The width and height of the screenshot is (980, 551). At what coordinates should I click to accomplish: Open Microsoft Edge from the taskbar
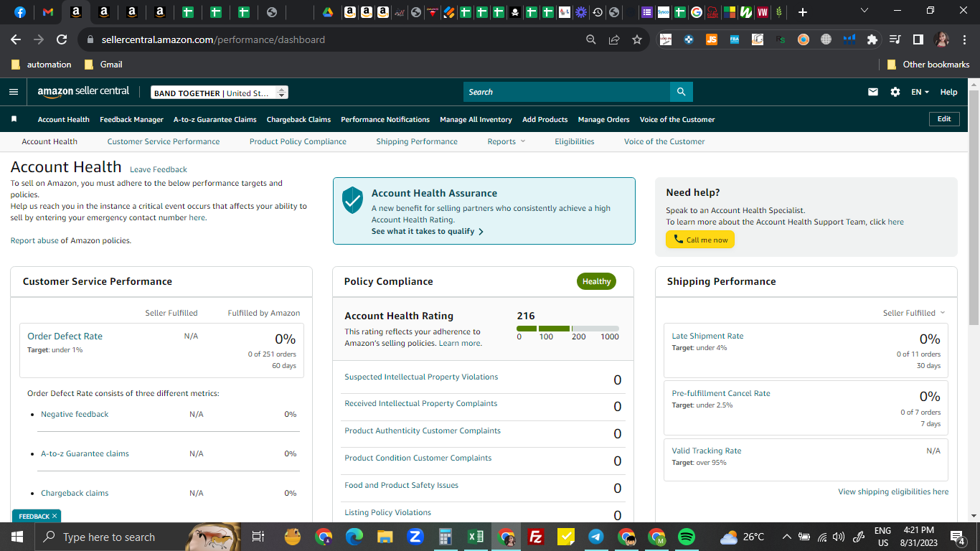354,537
